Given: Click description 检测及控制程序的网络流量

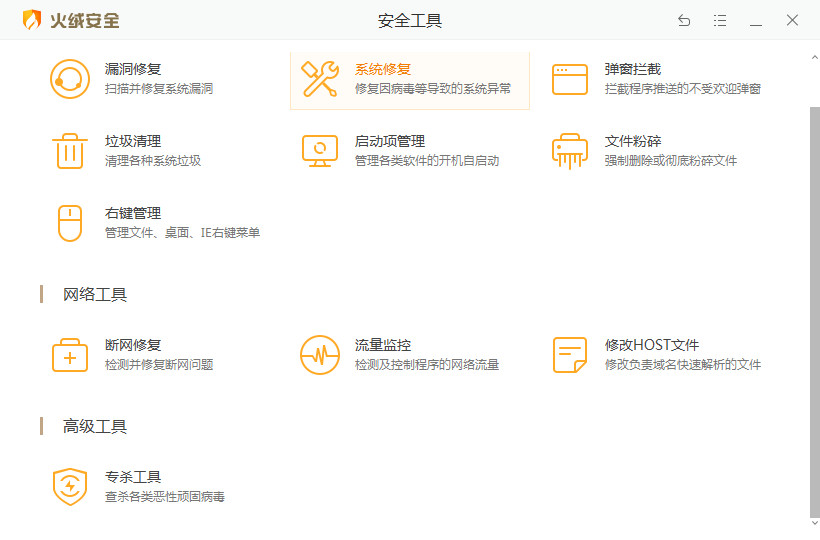Looking at the screenshot, I should coord(427,365).
